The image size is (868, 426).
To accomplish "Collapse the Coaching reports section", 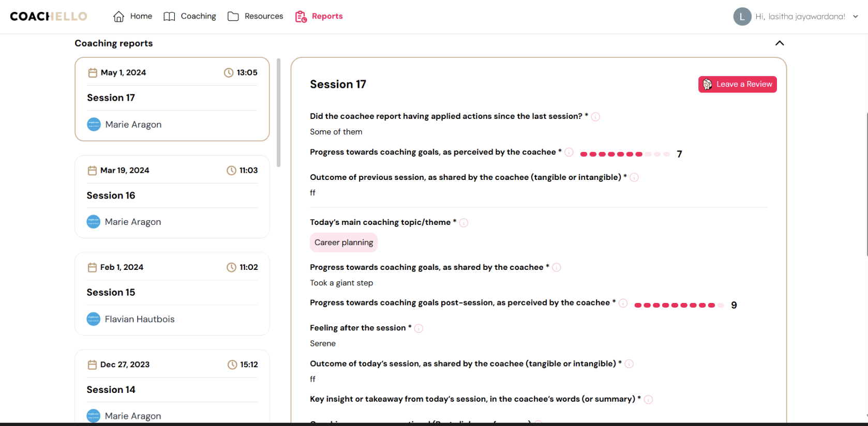I will click(x=780, y=43).
